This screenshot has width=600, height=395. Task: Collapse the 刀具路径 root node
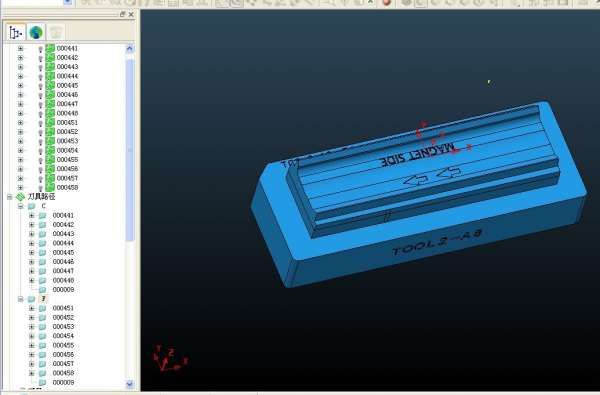pyautogui.click(x=10, y=197)
